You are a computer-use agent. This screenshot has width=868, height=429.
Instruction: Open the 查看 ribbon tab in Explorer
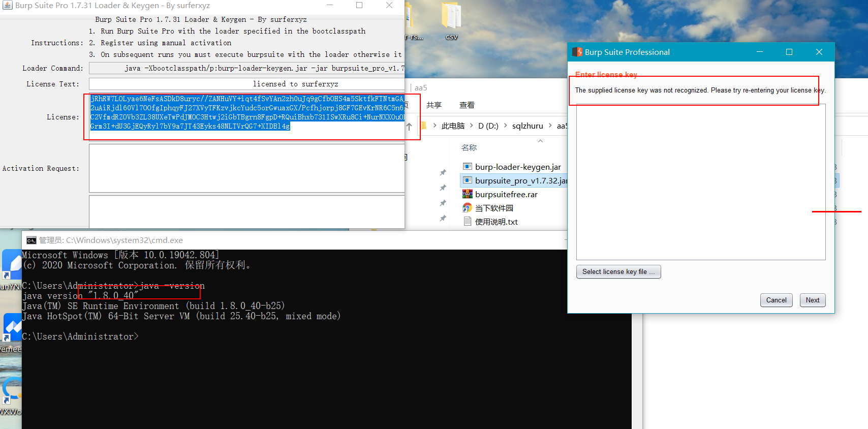[467, 105]
